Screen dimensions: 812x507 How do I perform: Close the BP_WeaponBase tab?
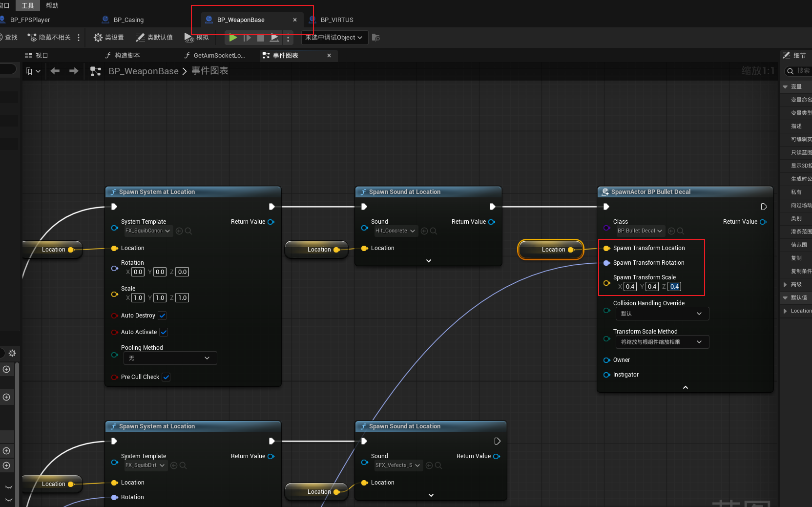pos(295,20)
